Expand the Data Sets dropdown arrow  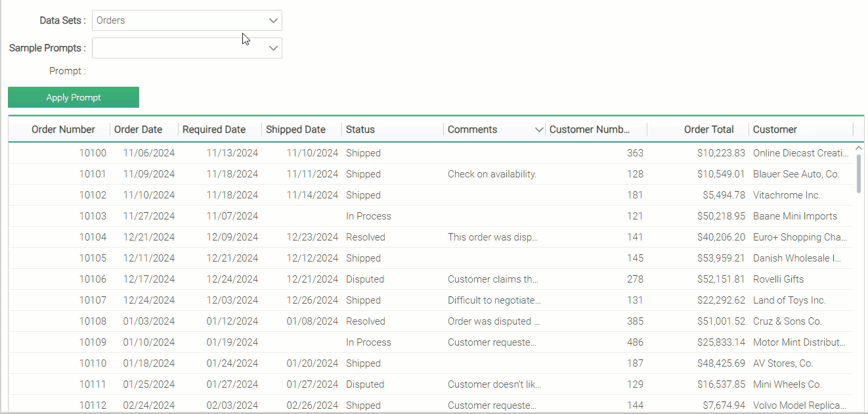pos(274,20)
